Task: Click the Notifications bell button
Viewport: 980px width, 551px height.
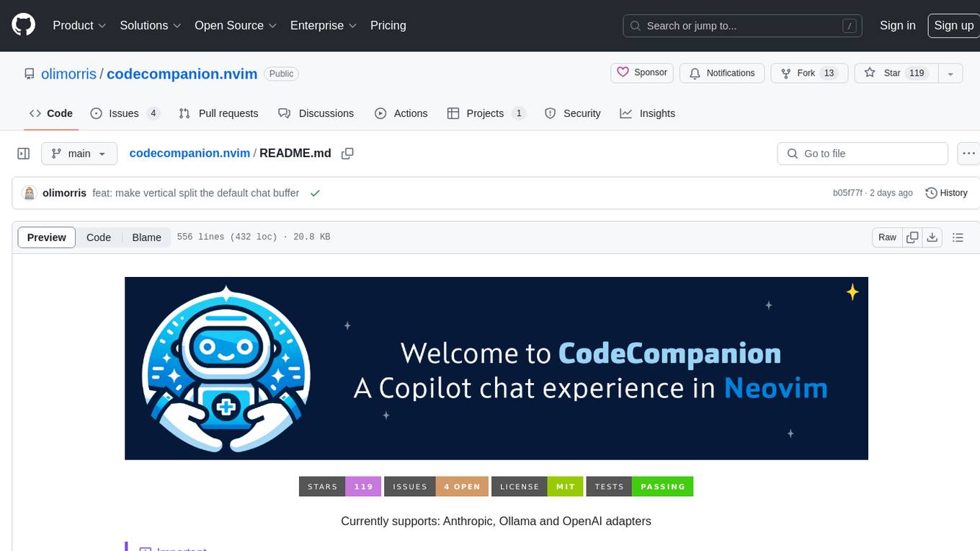Action: coord(722,73)
